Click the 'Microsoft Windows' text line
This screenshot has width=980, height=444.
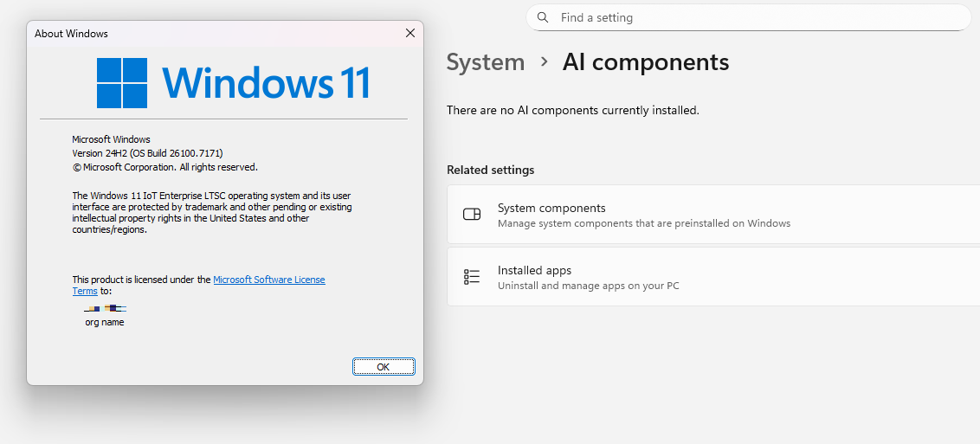click(112, 139)
